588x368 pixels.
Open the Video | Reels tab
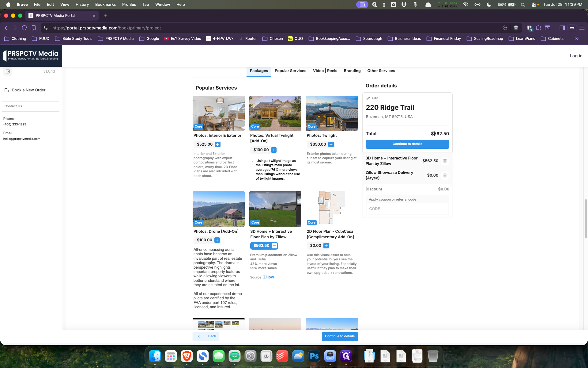[325, 71]
